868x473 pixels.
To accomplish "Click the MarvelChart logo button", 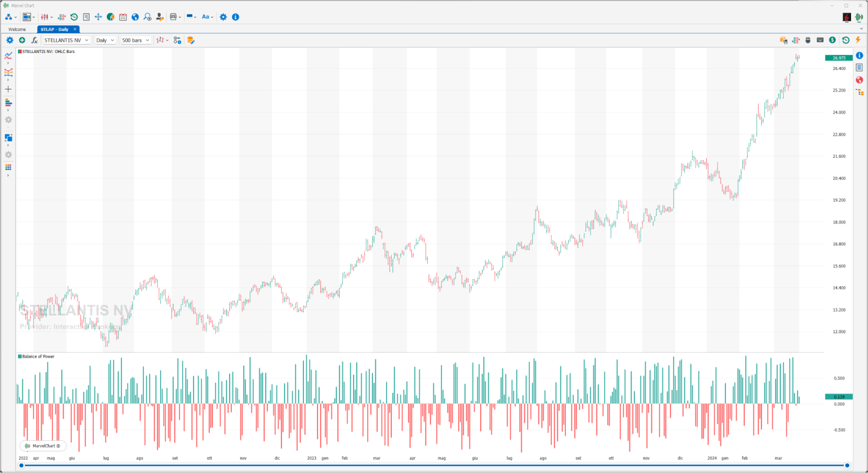I will click(43, 446).
